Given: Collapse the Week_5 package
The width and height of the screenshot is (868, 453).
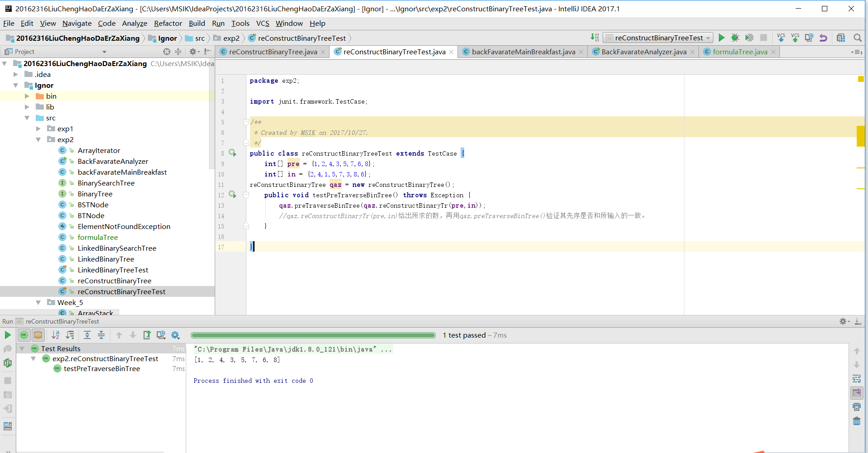Looking at the screenshot, I should [x=38, y=302].
